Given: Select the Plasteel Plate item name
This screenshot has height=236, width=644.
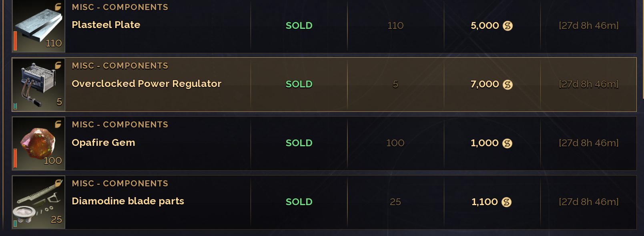Looking at the screenshot, I should coord(106,25).
